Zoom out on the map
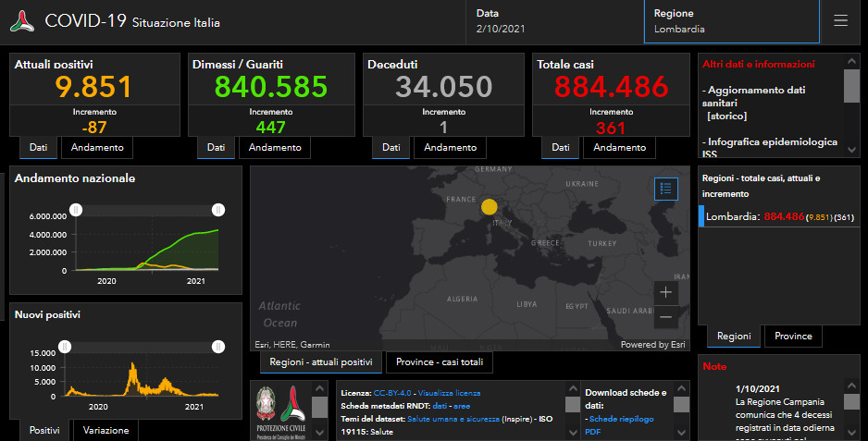The height and width of the screenshot is (441, 868). (666, 317)
